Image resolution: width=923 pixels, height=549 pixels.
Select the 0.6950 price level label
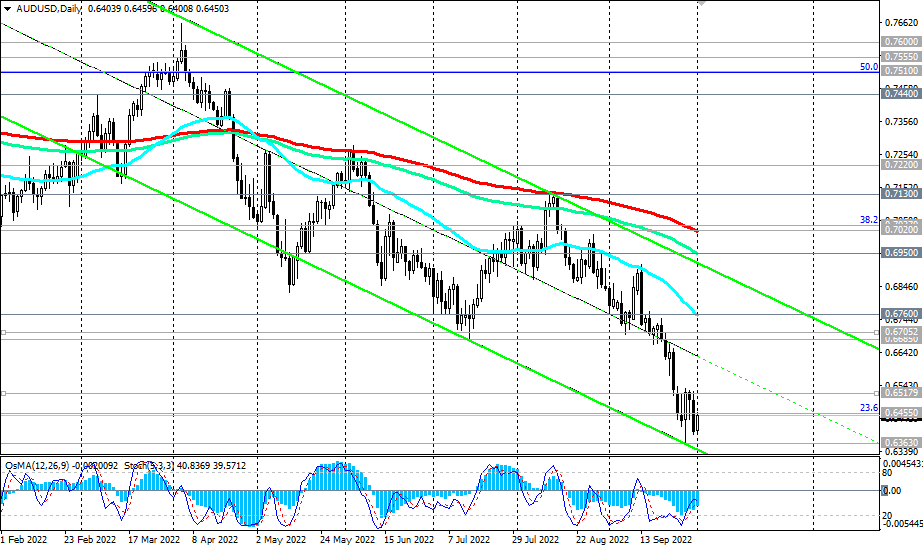[901, 254]
